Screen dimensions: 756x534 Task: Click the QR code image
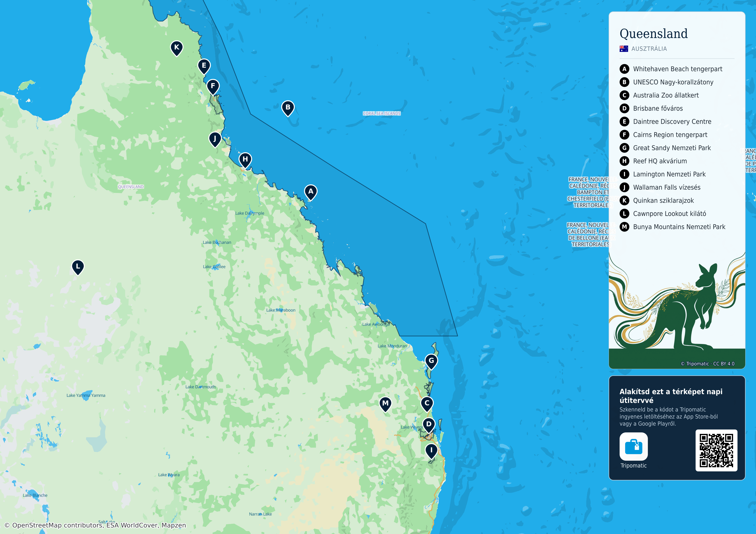pos(716,450)
